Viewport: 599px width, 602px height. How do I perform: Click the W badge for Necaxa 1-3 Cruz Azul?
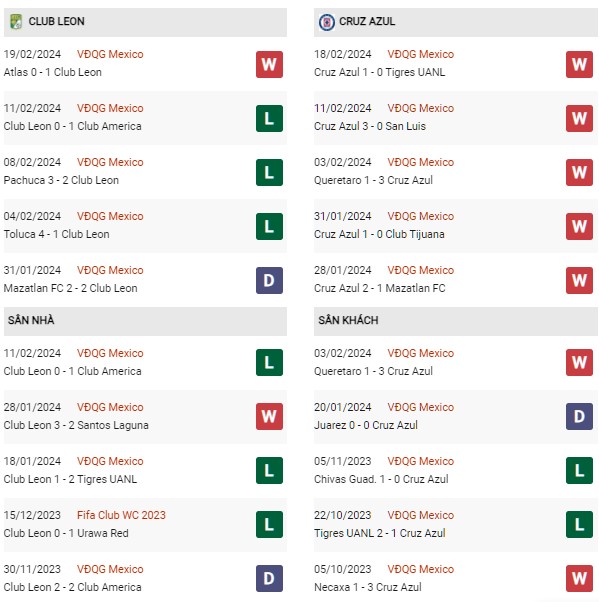click(x=579, y=579)
